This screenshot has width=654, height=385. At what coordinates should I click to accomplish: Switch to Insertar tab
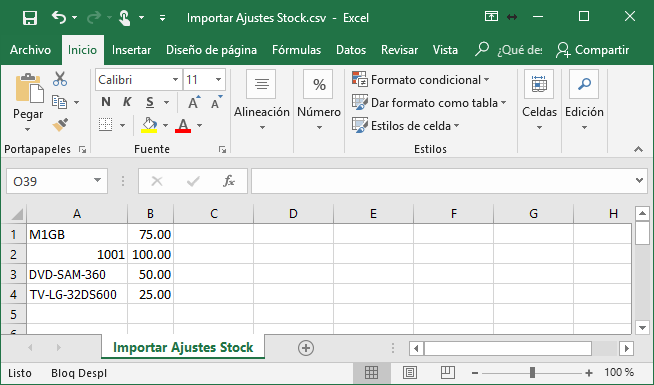[131, 50]
